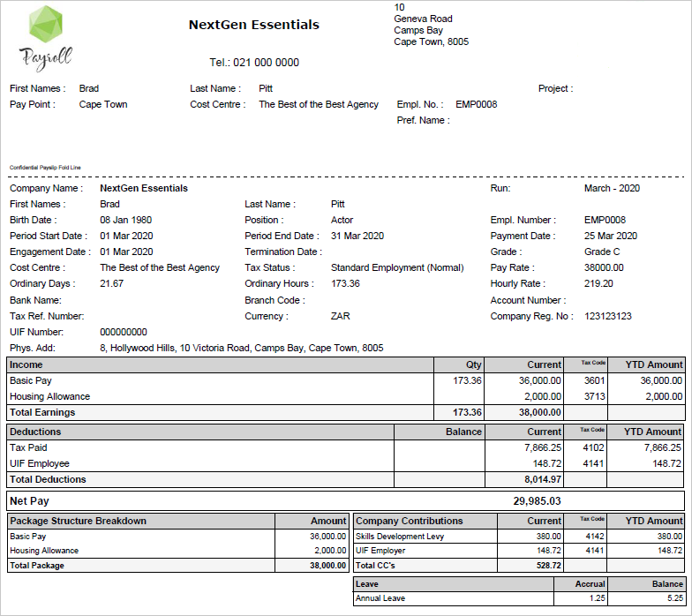Click the Payment Date value 25 Mar 2020
The width and height of the screenshot is (692, 616).
(x=611, y=236)
